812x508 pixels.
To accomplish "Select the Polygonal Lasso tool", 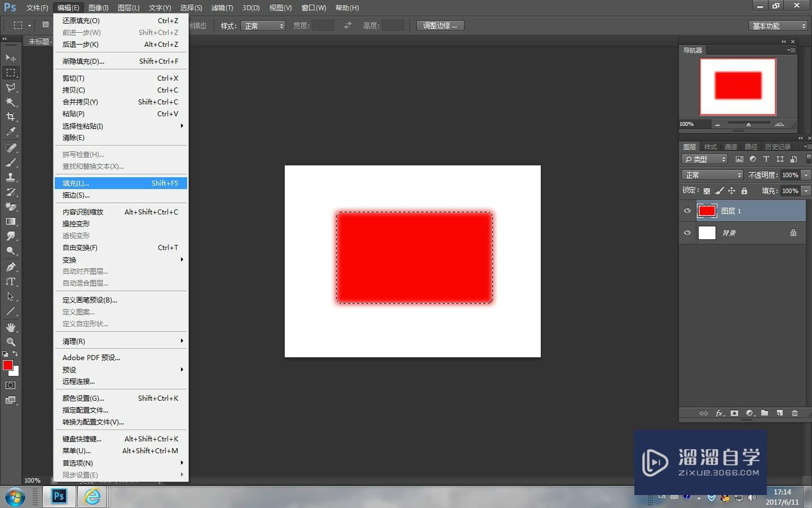I will (x=11, y=87).
